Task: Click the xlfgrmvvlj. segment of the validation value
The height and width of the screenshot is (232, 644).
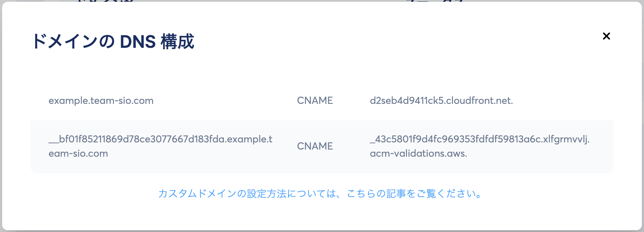Action: pyautogui.click(x=566, y=139)
